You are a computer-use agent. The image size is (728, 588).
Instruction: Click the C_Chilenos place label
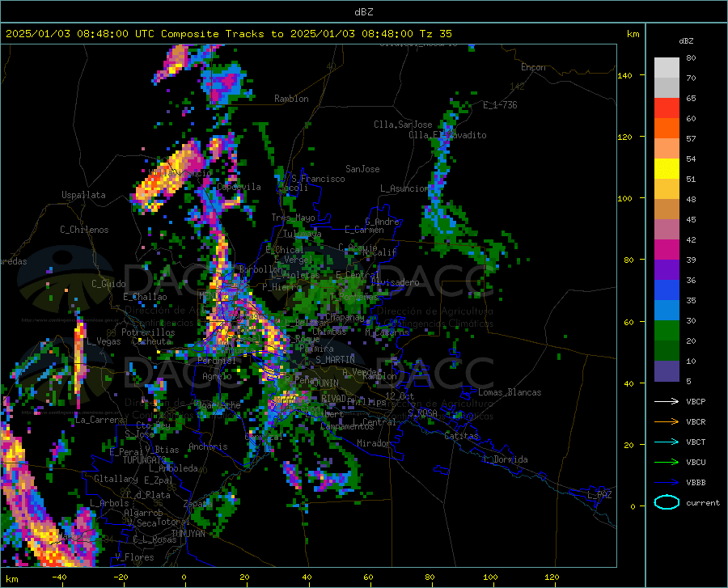[84, 230]
